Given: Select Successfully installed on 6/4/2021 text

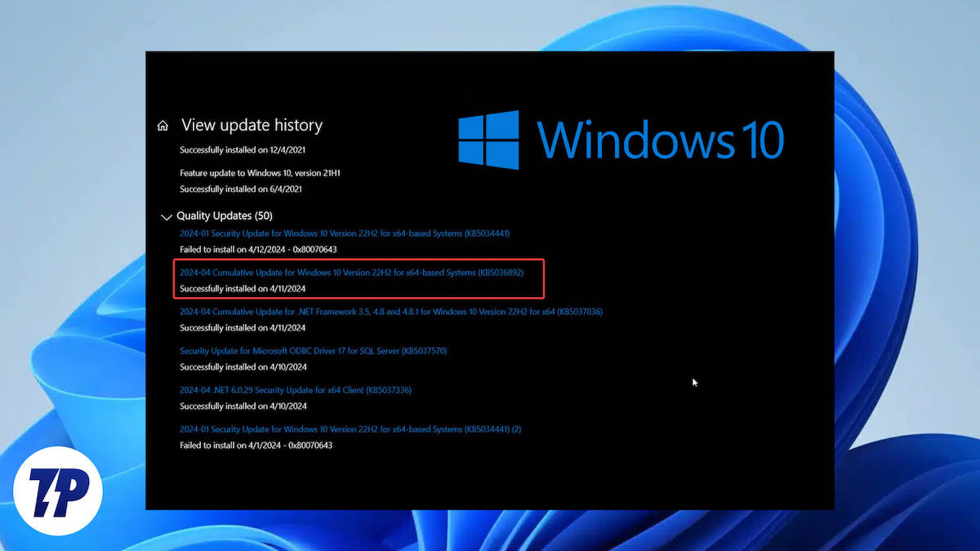Looking at the screenshot, I should (x=241, y=189).
